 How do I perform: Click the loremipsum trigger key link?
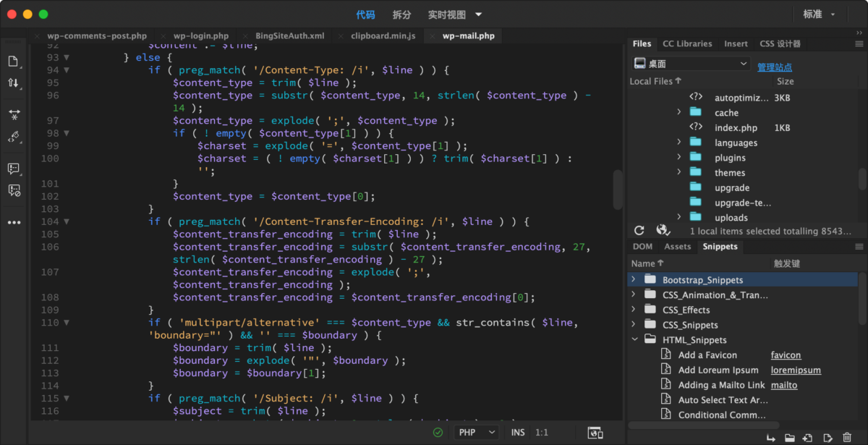tap(796, 370)
